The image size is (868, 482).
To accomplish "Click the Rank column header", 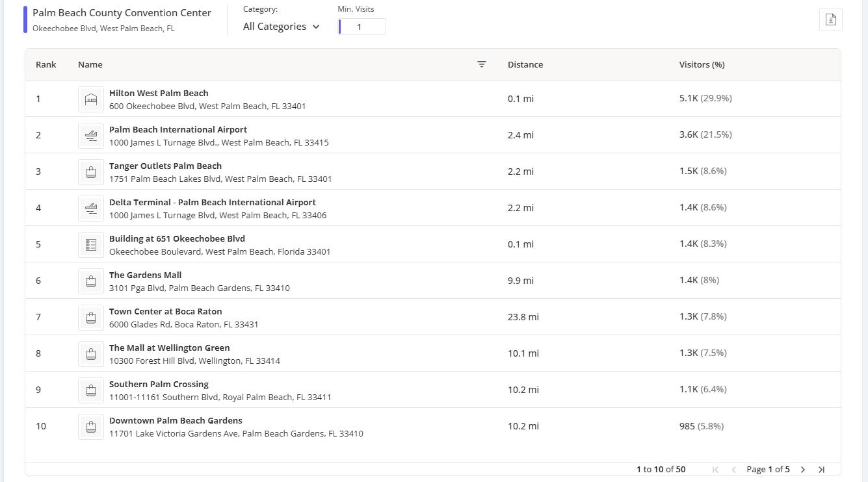I will coord(46,64).
